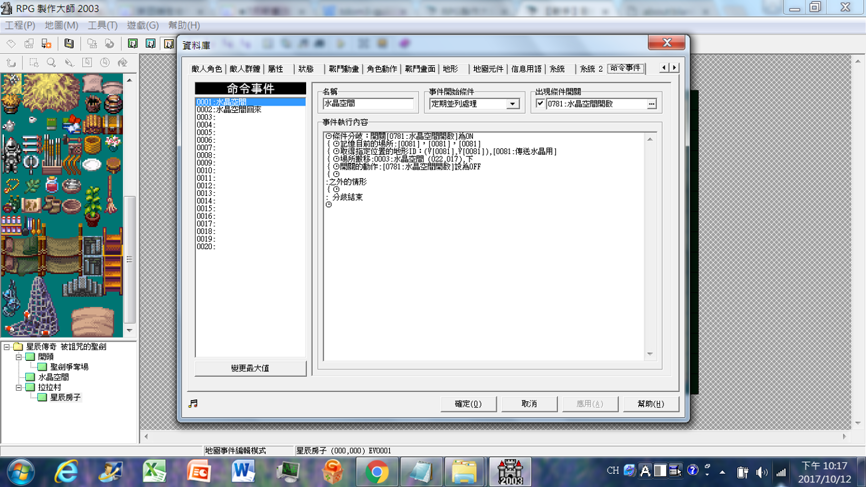Screen dimensions: 866x487
Task: Open the file explorer folder taskbar icon
Action: point(464,472)
